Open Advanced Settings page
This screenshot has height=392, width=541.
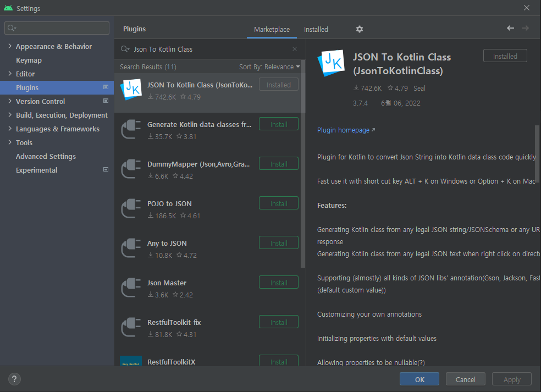[x=46, y=156]
